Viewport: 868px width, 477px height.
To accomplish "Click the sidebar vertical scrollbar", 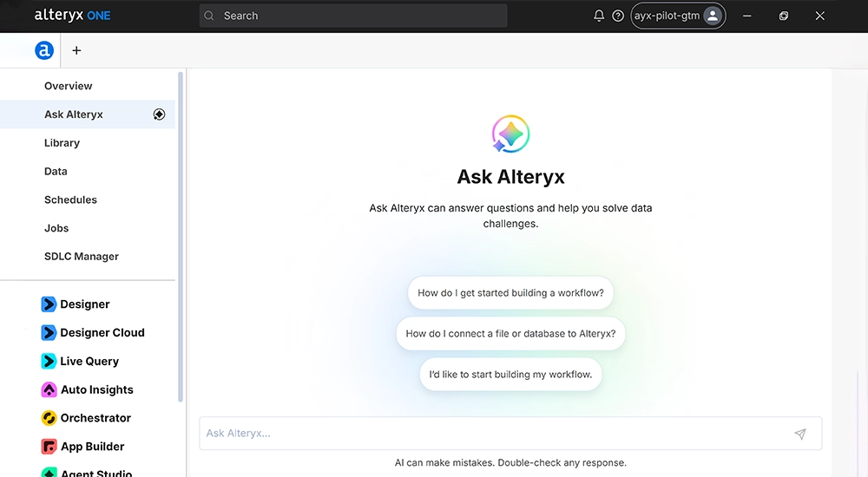I will (x=181, y=237).
